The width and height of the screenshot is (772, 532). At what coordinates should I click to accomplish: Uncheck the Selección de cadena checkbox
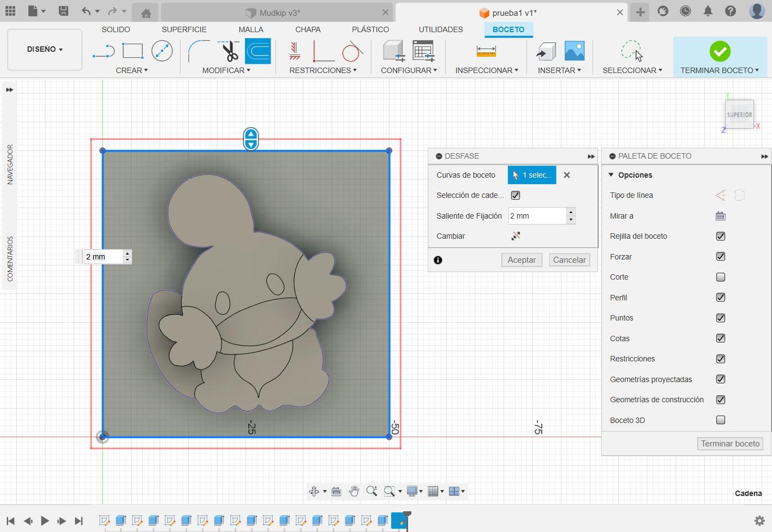(516, 195)
